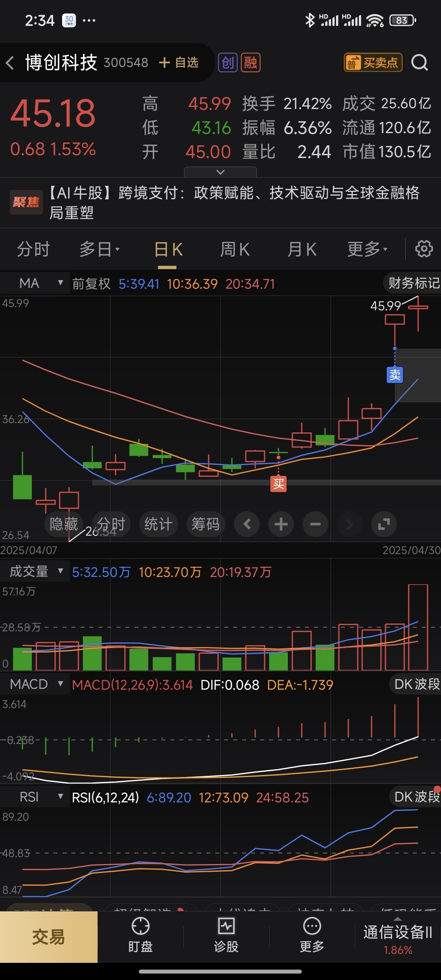This screenshot has height=980, width=441.
Task: Open chart settings gear icon
Action: (424, 249)
